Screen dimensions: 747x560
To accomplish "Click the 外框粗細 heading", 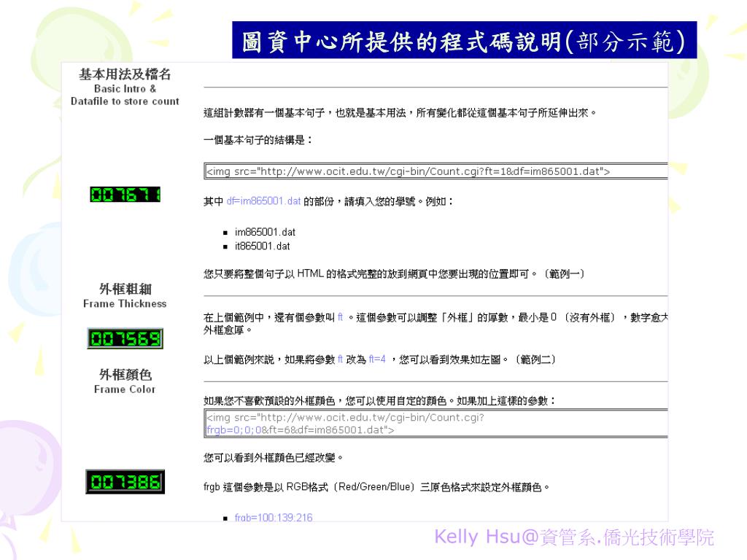I will click(125, 289).
